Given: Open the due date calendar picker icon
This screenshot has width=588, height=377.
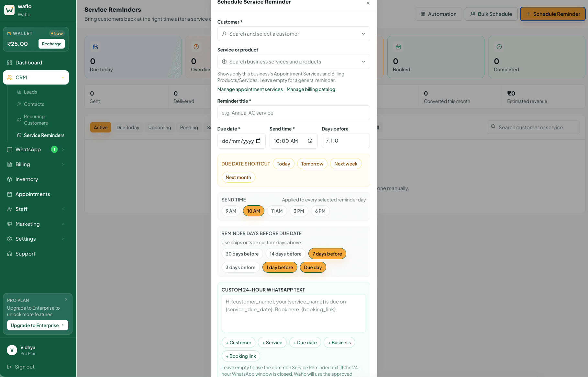Looking at the screenshot, I should click(258, 141).
